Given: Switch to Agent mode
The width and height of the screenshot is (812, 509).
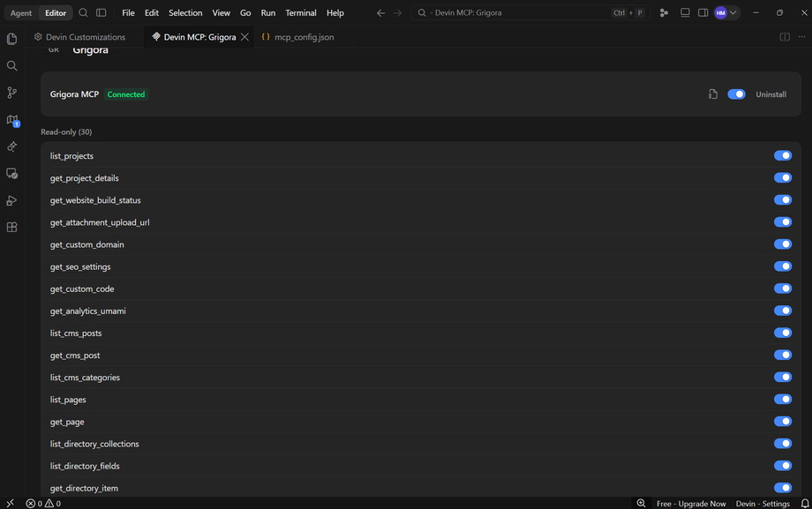Looking at the screenshot, I should tap(21, 13).
